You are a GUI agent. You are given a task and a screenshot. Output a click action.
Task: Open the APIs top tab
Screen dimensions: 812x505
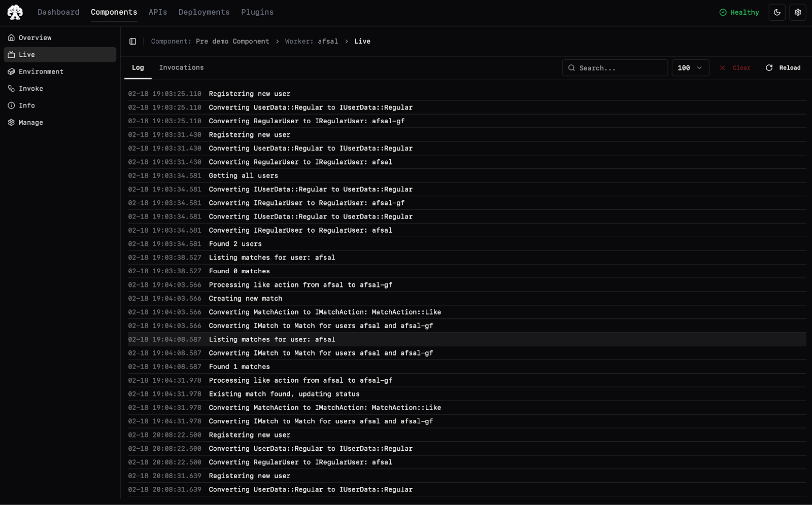158,12
